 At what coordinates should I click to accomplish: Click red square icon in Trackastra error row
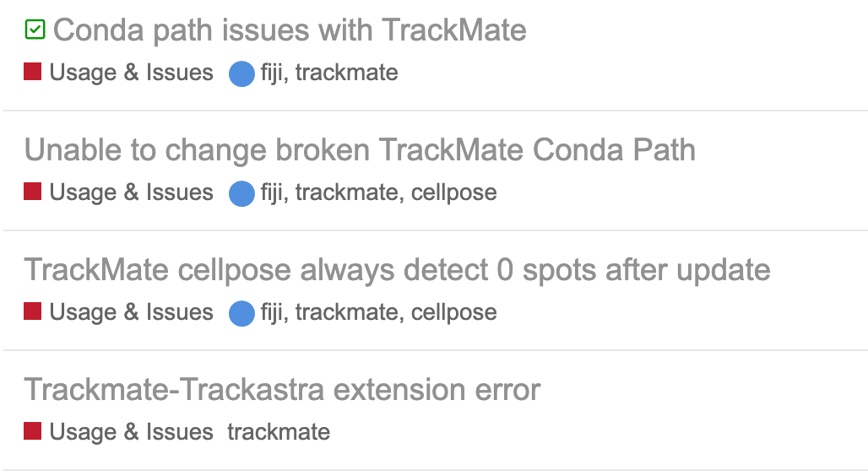tap(33, 432)
